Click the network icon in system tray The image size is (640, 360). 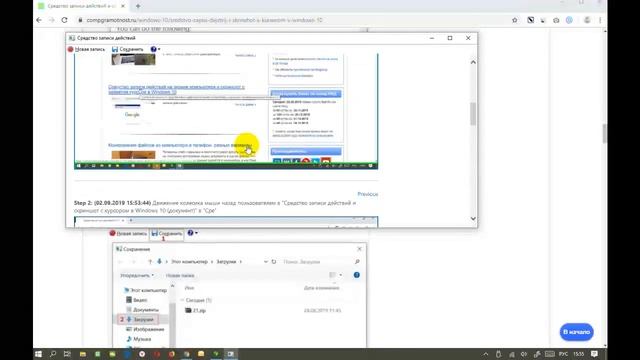pos(511,354)
